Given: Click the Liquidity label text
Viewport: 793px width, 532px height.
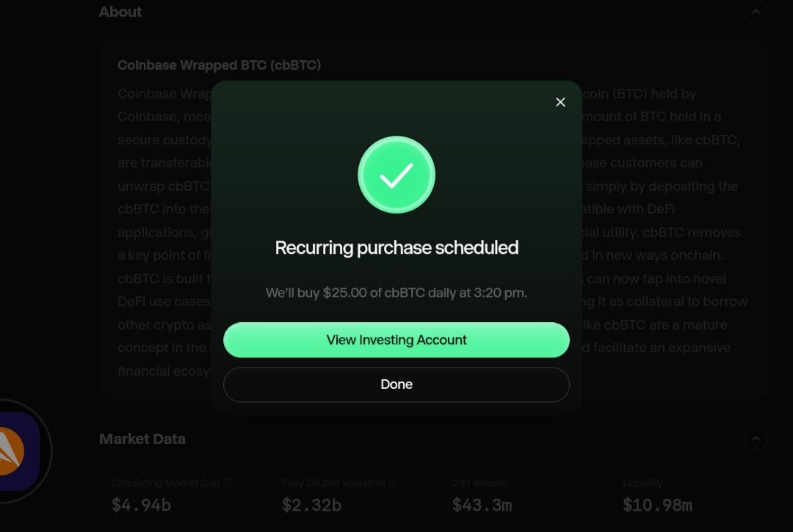Looking at the screenshot, I should (x=642, y=483).
